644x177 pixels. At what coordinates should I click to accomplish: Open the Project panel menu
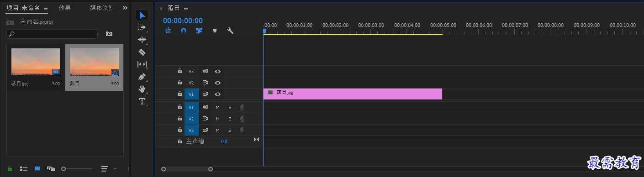[x=46, y=8]
